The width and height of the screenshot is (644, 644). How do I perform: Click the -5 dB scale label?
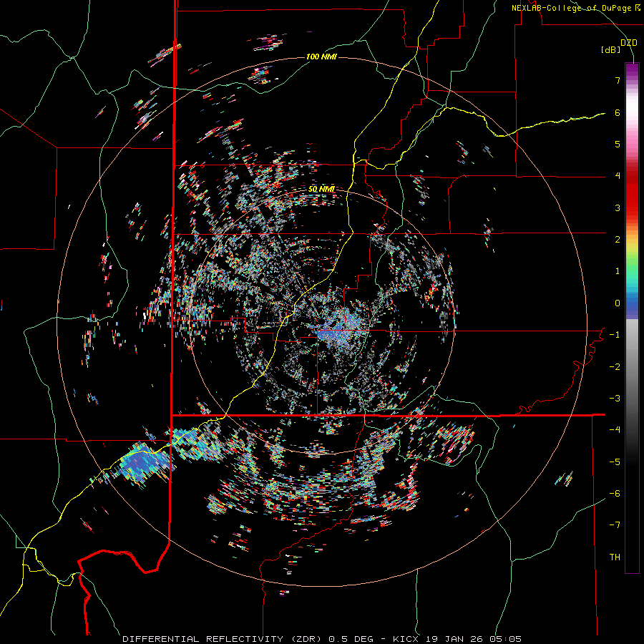click(x=615, y=462)
